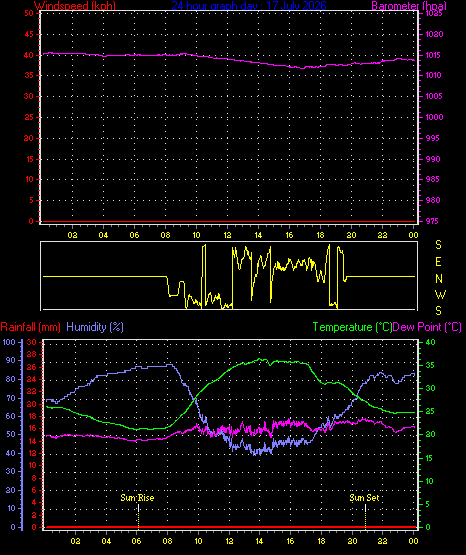Click barometer axis value 980
This screenshot has height=555, width=466.
coord(433,200)
